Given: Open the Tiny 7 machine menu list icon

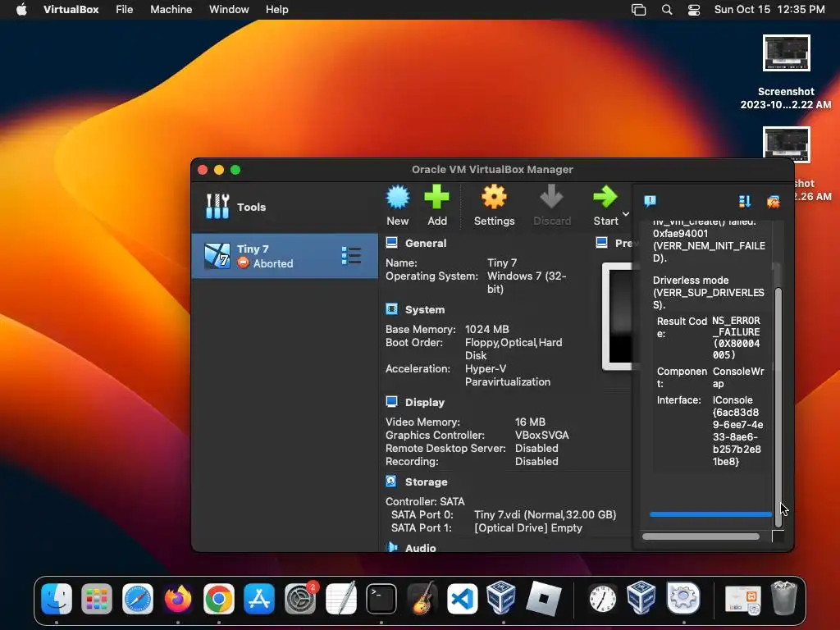Looking at the screenshot, I should (x=351, y=256).
